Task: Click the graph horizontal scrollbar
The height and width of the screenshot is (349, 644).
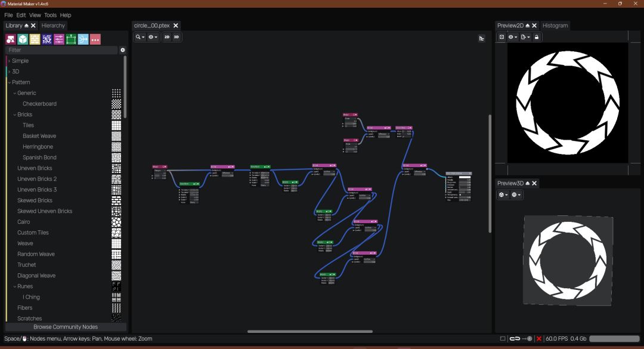Action: tap(310, 331)
